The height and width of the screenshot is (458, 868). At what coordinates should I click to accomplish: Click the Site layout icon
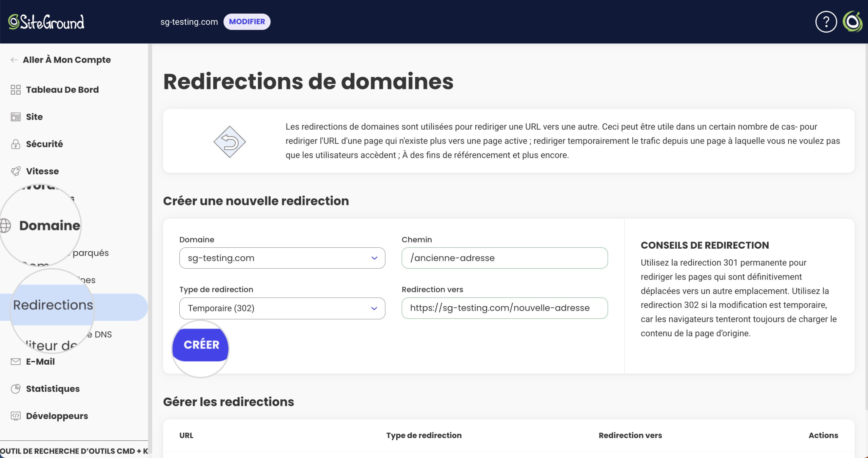(16, 117)
